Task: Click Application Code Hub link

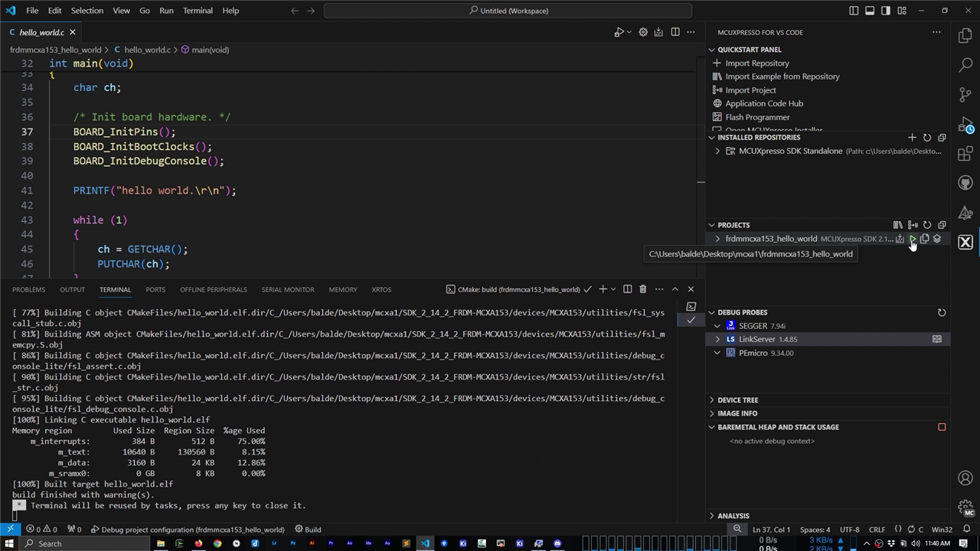Action: click(764, 103)
